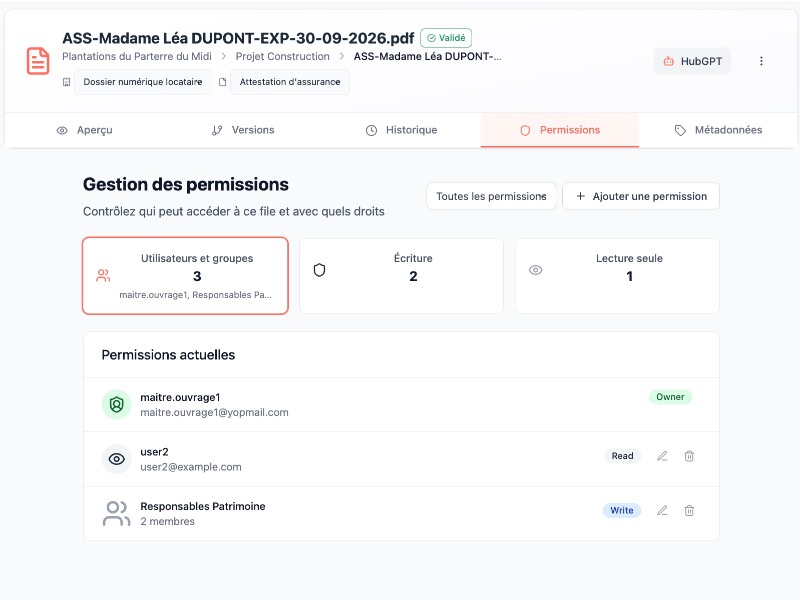This screenshot has height=600, width=800.
Task: Switch to the Versions tab
Action: point(243,130)
